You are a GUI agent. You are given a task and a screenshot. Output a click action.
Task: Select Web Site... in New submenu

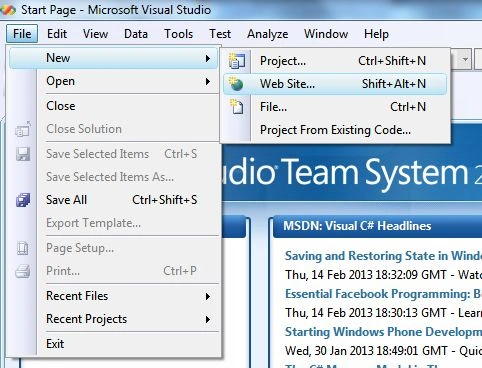click(335, 84)
